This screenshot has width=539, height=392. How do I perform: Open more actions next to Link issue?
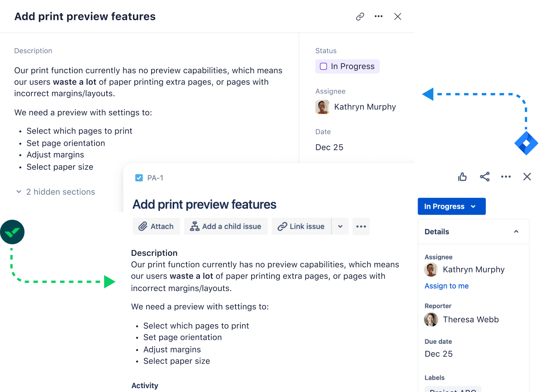pos(361,226)
